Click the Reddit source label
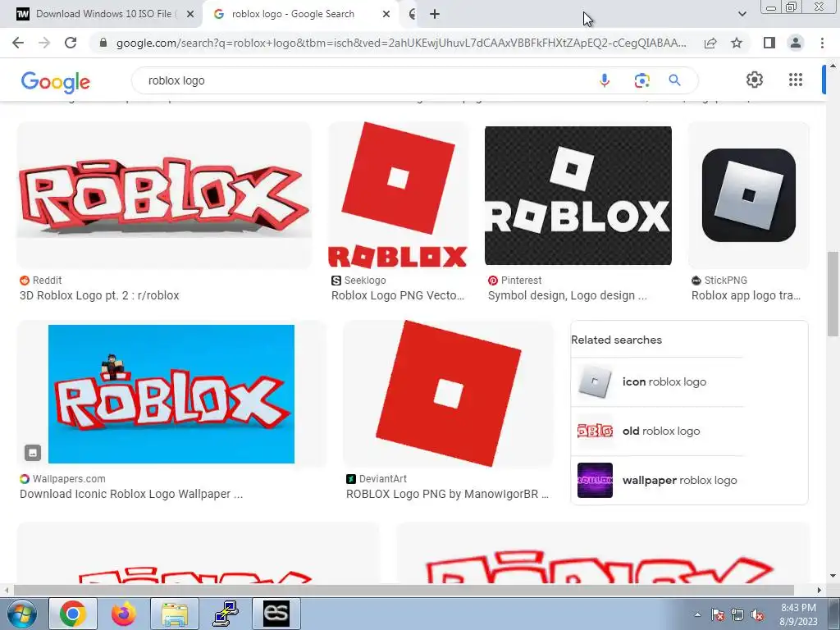 [x=41, y=281]
